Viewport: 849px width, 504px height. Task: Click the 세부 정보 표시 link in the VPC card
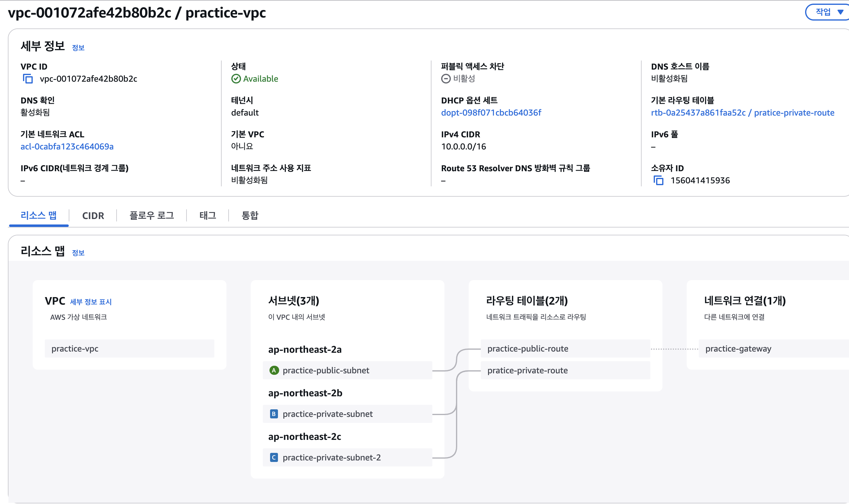point(91,302)
